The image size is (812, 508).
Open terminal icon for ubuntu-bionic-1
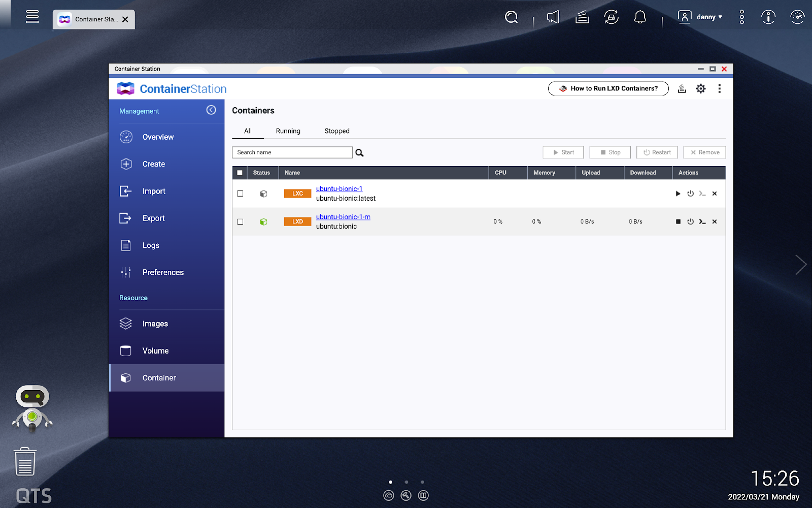702,194
